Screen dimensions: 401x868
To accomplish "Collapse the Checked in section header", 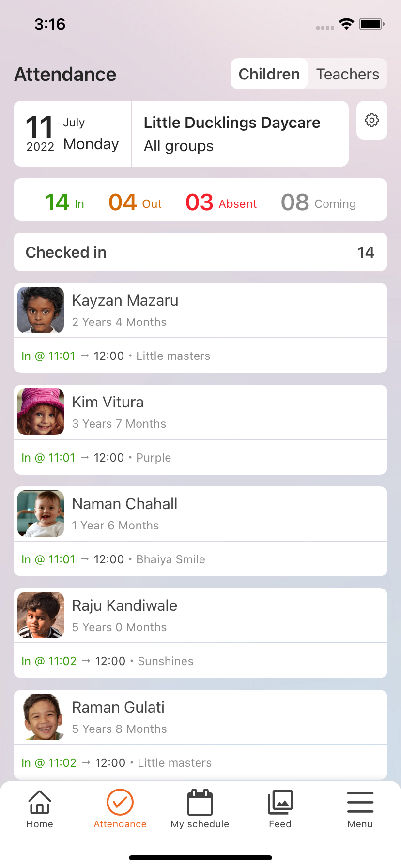I will pos(200,252).
